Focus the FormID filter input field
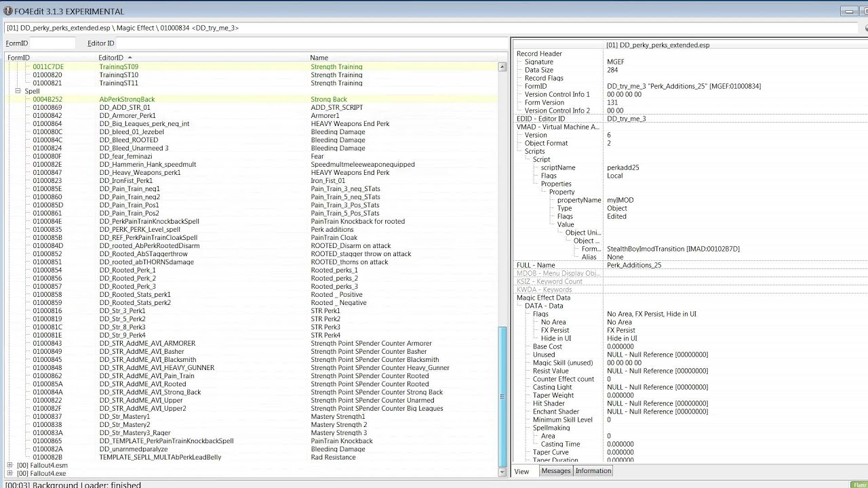868x488 pixels. (x=53, y=43)
